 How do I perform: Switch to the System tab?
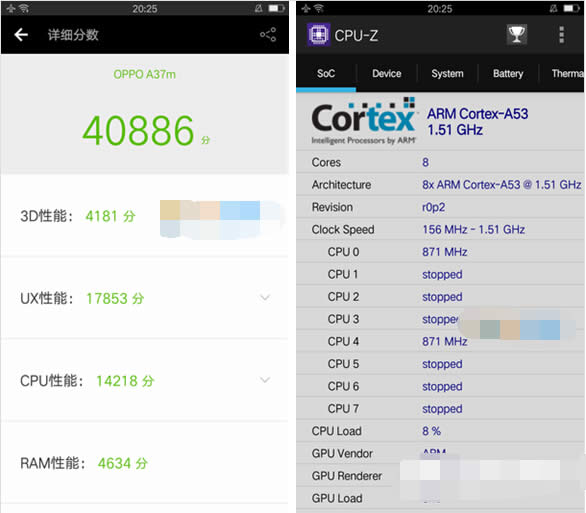pyautogui.click(x=447, y=74)
